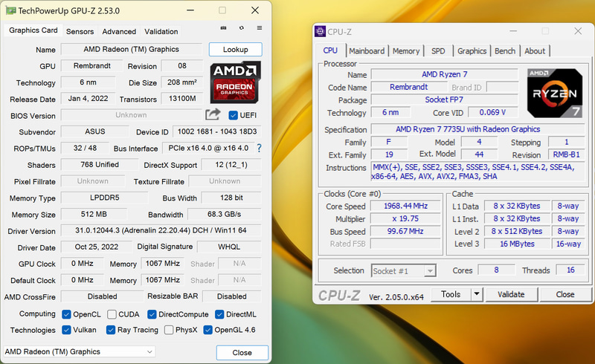Click the Core Speed value 1968.44 MHz

click(x=405, y=206)
